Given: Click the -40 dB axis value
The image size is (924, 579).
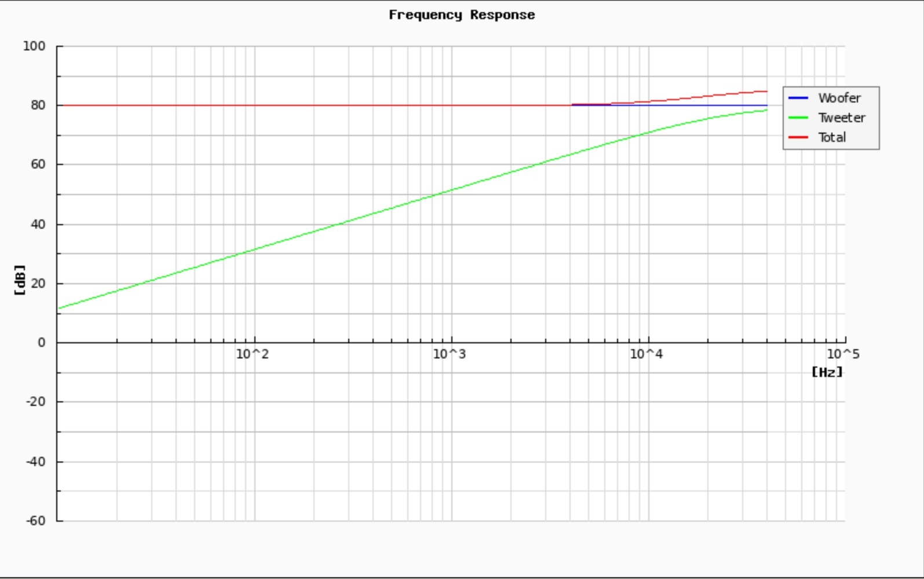Looking at the screenshot, I should pos(36,462).
